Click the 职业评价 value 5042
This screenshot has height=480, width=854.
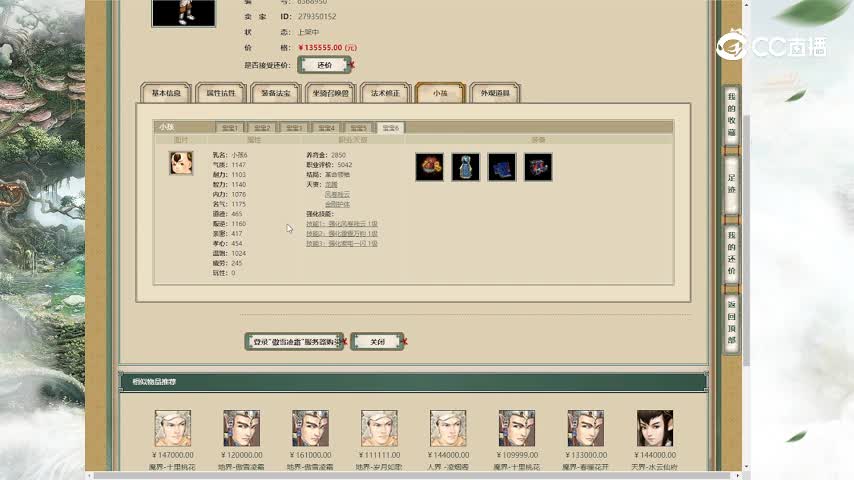[345, 165]
